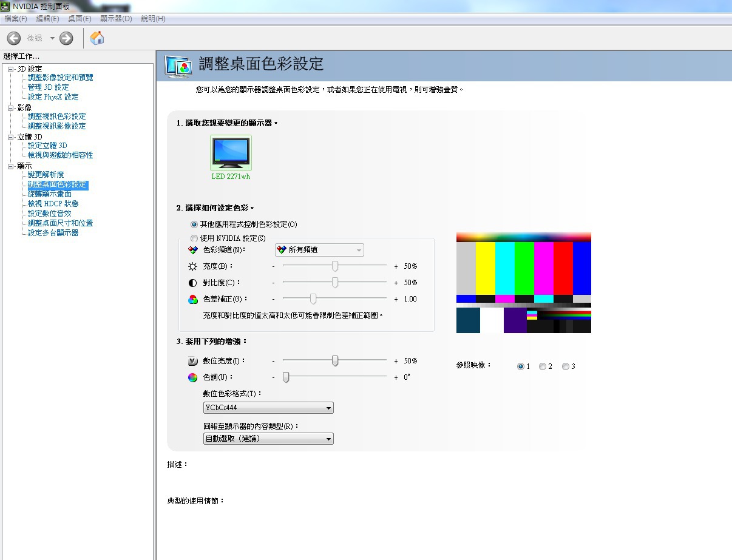Open 旋轉顯示畫面 in the tree

[50, 194]
